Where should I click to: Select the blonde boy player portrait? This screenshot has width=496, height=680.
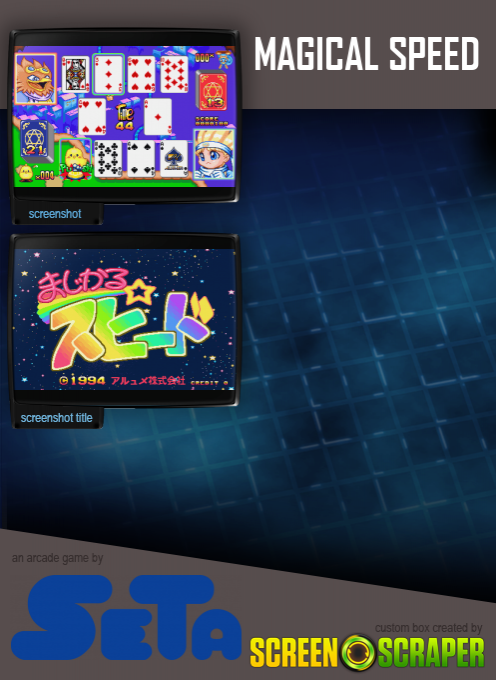(x=214, y=154)
